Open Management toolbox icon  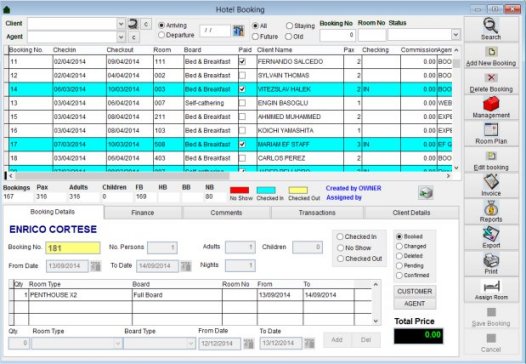pos(491,104)
